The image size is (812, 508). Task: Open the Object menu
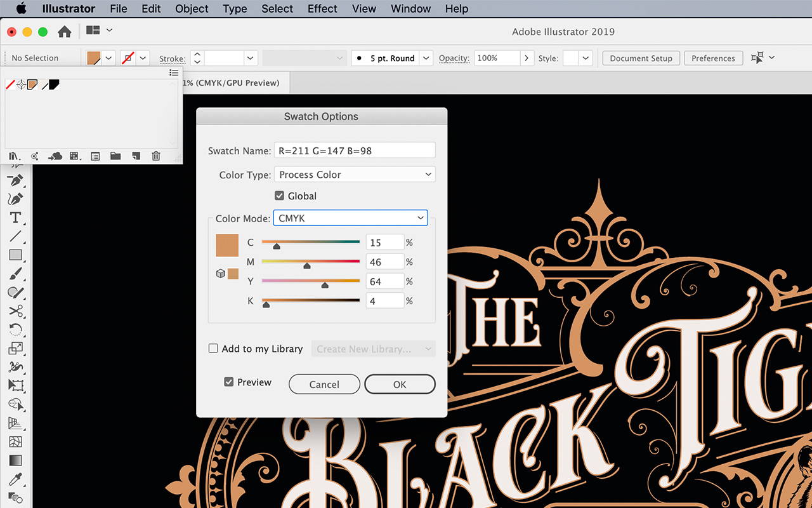pos(192,9)
